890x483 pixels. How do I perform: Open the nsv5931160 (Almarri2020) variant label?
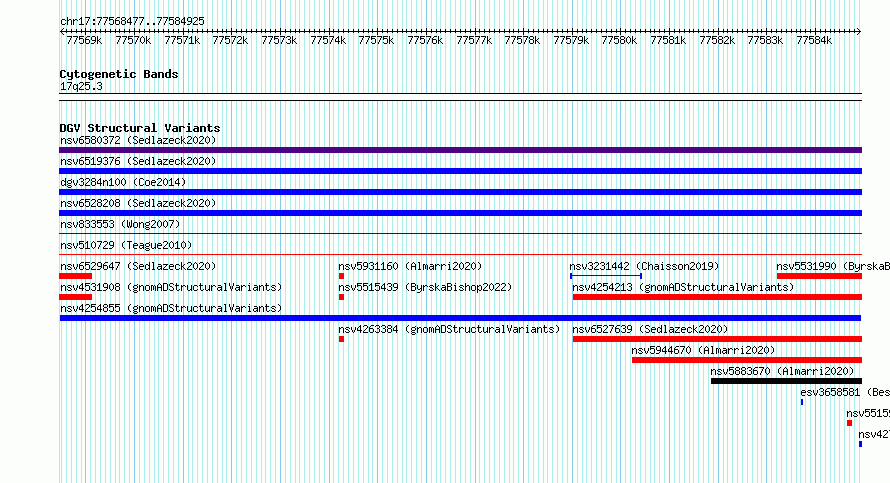tap(410, 266)
